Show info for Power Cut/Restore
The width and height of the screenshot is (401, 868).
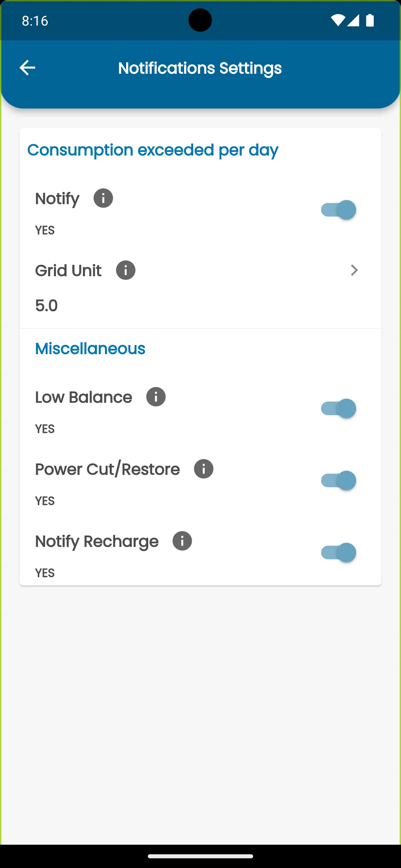(204, 469)
